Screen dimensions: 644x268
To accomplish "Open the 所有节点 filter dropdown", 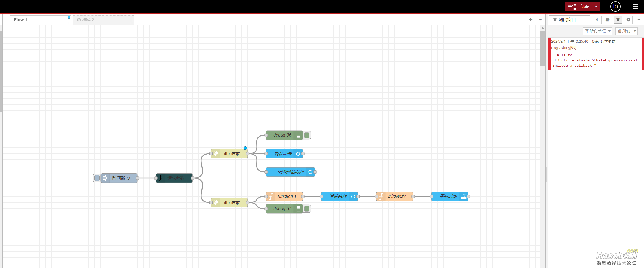I will [597, 31].
